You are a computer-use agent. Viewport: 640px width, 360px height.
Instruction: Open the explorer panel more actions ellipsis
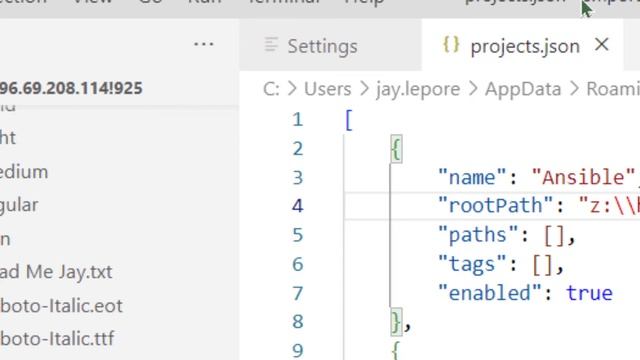(x=204, y=44)
